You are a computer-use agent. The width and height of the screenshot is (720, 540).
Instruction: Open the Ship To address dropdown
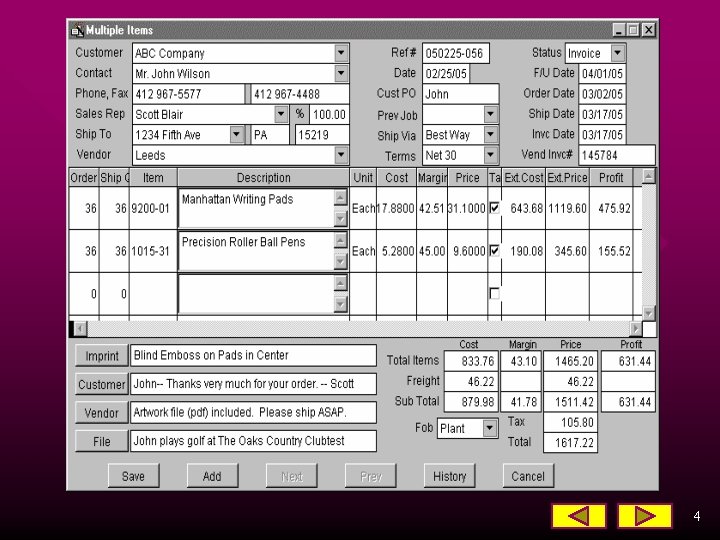pyautogui.click(x=236, y=135)
